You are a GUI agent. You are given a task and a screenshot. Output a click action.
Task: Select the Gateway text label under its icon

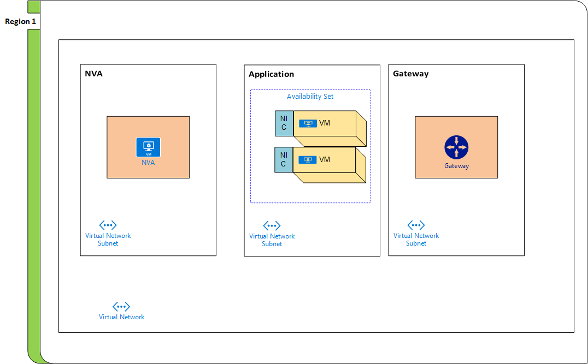pos(456,165)
